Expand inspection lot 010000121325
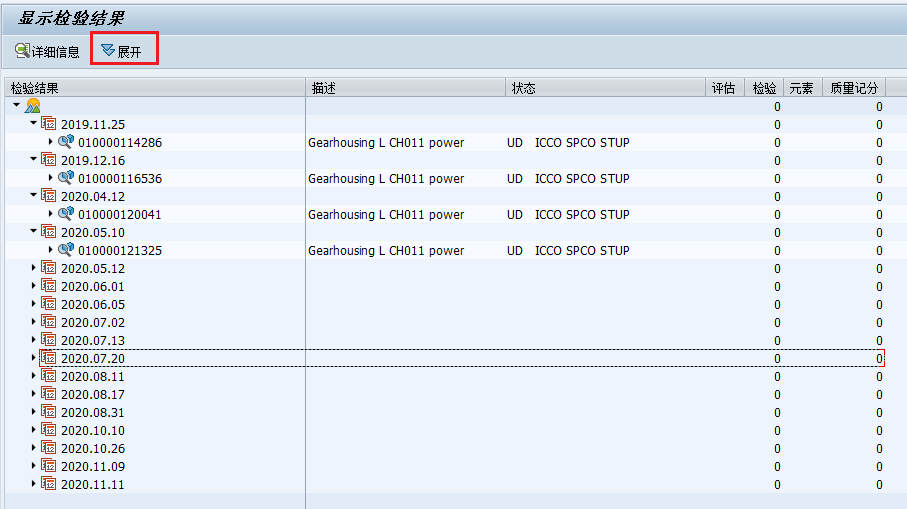 click(x=50, y=249)
